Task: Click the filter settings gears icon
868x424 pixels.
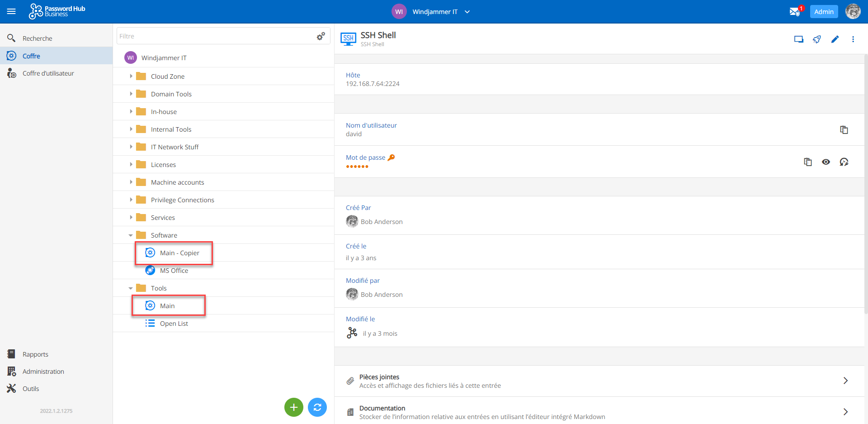Action: (321, 36)
